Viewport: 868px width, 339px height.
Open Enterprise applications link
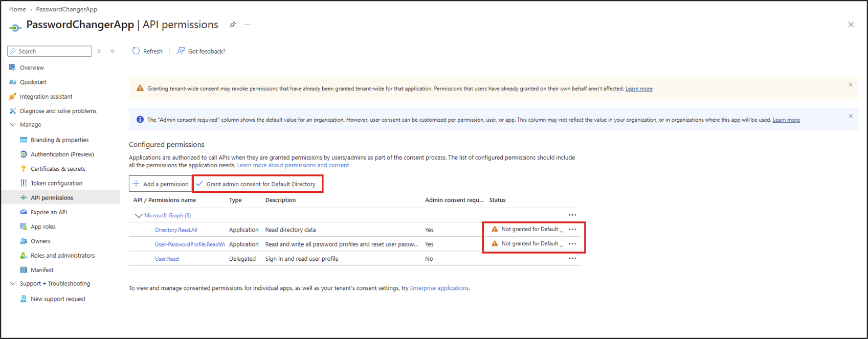(x=439, y=288)
